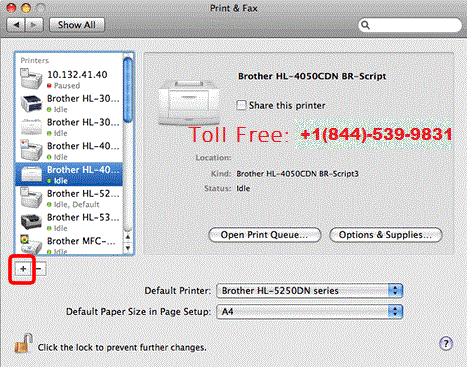The width and height of the screenshot is (467, 367).
Task: Select first Brother HL-30... printer icon
Action: [x=31, y=103]
